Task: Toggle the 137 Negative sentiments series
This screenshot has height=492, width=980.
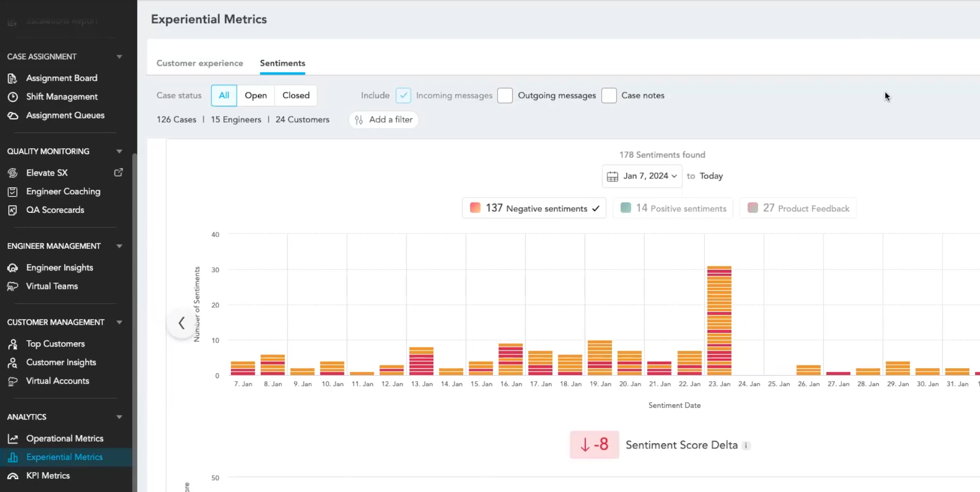Action: pos(534,208)
